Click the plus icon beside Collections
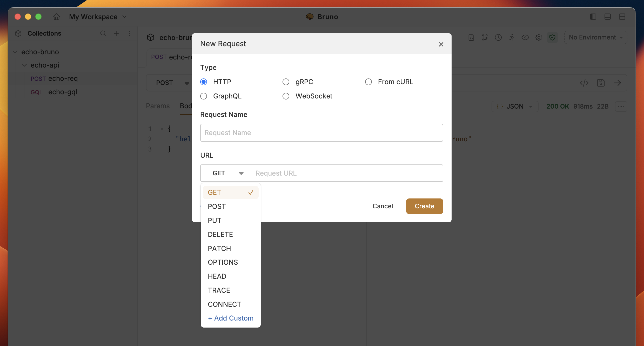The height and width of the screenshot is (346, 644). tap(116, 34)
